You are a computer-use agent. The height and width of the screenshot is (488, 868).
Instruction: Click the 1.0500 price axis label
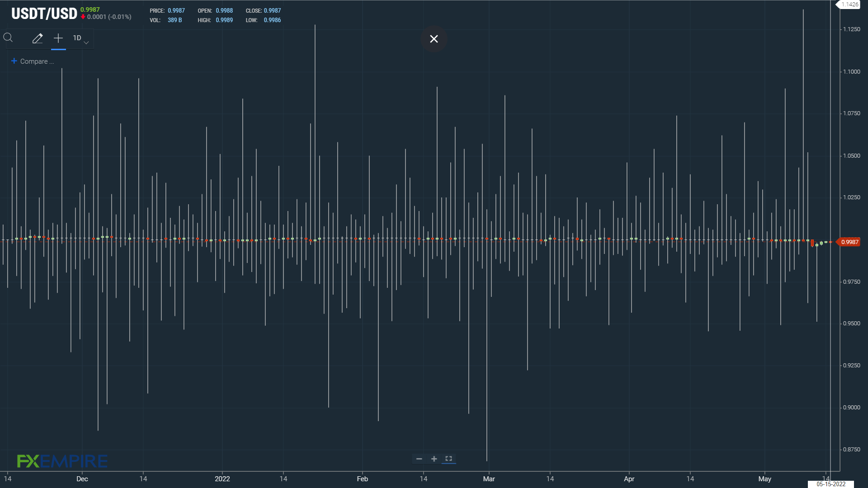coord(851,156)
